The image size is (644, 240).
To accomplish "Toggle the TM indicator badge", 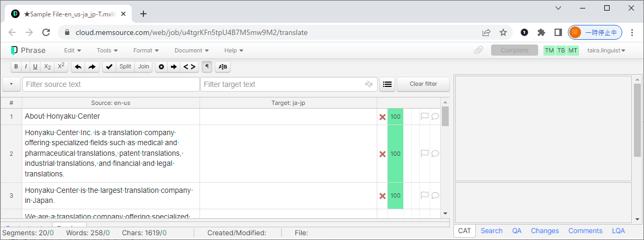I will [549, 50].
